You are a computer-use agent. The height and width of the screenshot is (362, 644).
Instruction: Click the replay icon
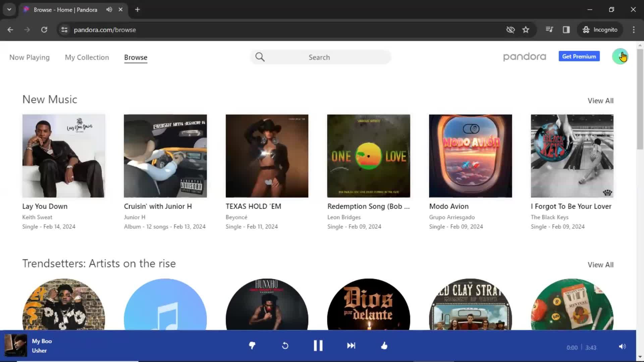[x=285, y=346]
